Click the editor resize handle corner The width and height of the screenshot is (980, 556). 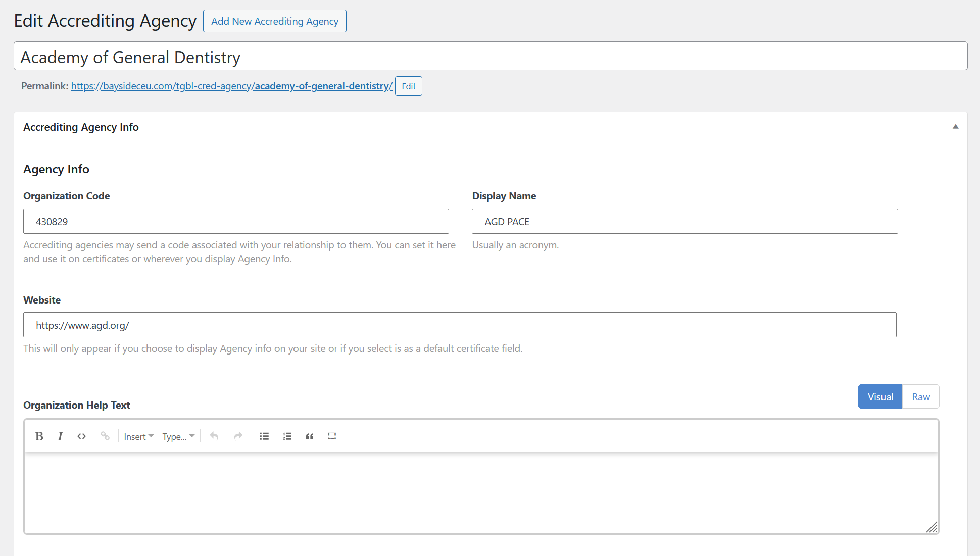[932, 527]
